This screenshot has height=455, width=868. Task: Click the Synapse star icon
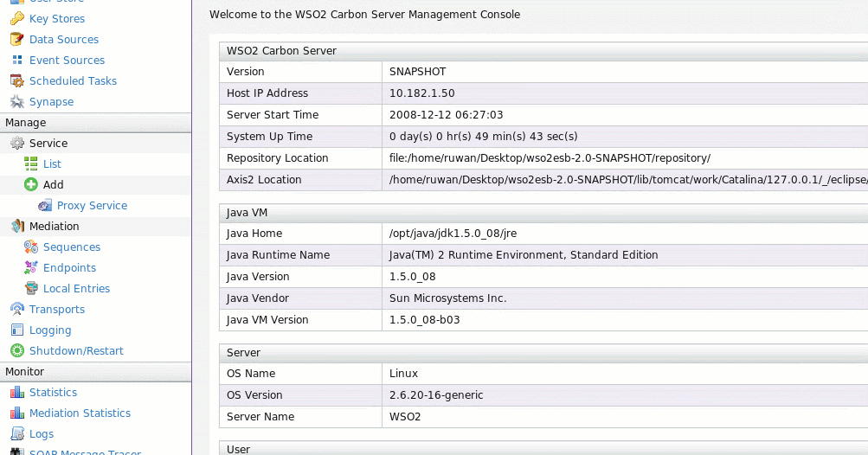tap(17, 102)
